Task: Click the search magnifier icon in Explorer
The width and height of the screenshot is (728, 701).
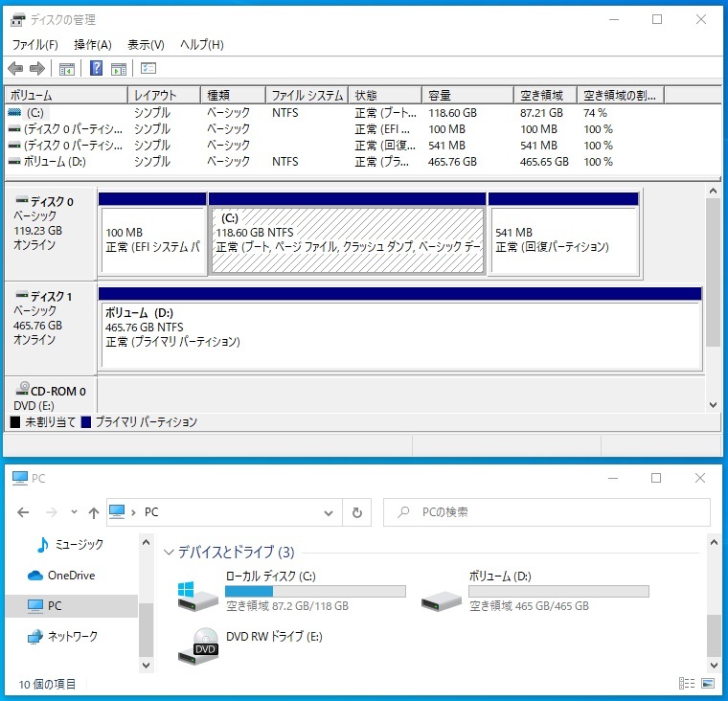Action: coord(403,512)
